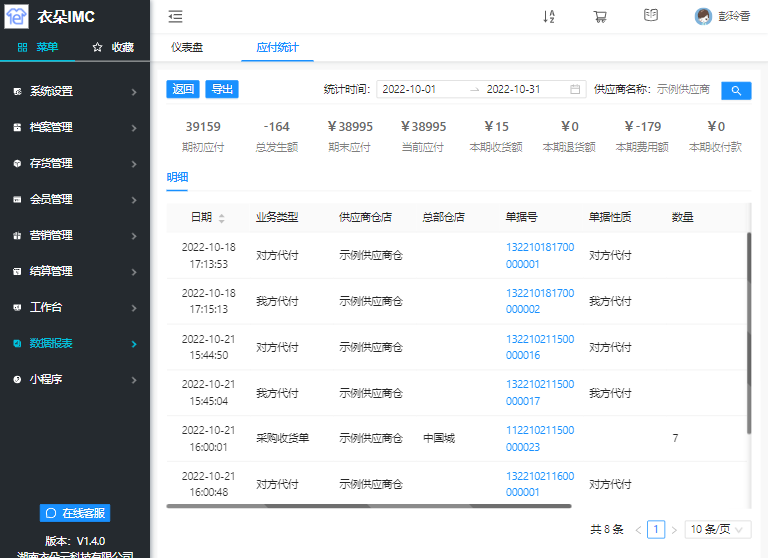Open document link 132210211500000017
Viewport: 768px width, 558px height.
point(540,392)
